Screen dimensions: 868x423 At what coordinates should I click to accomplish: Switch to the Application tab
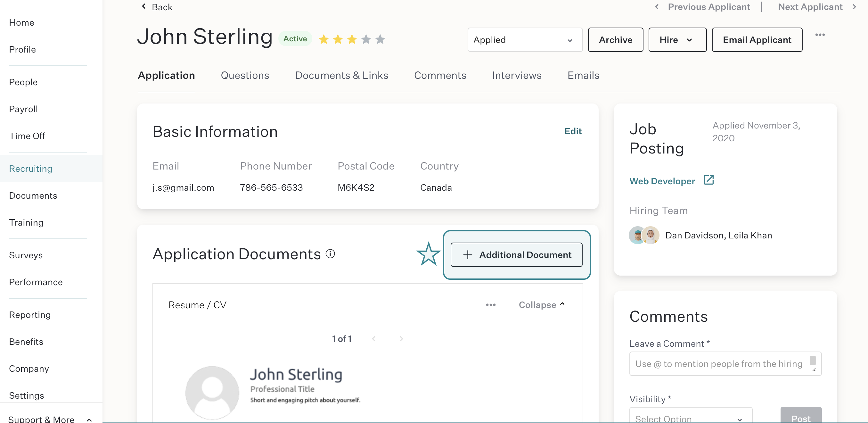(166, 75)
